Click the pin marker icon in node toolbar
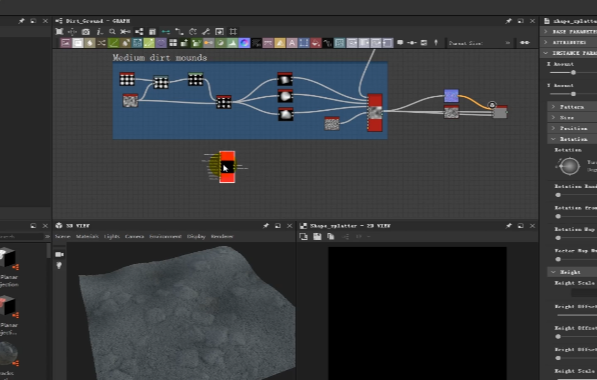Viewport: 597px width, 380px height. (436, 43)
